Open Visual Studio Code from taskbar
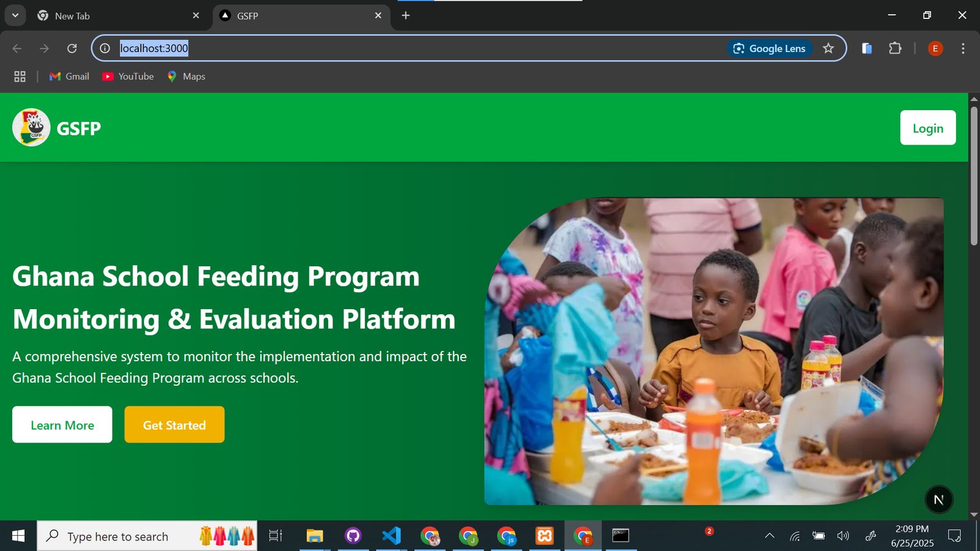 [x=391, y=536]
